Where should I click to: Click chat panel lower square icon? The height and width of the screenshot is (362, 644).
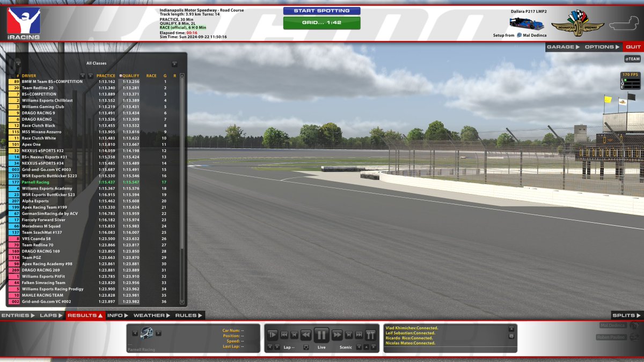tap(511, 336)
